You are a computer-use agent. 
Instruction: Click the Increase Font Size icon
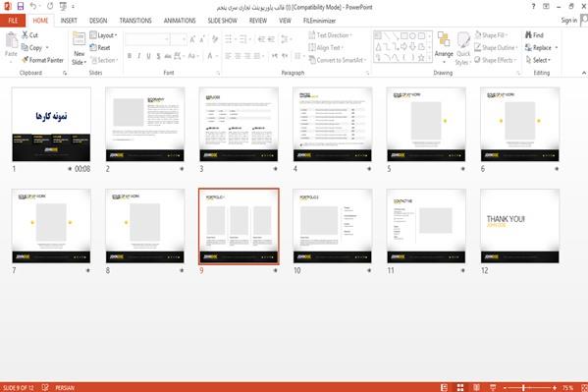pyautogui.click(x=192, y=39)
